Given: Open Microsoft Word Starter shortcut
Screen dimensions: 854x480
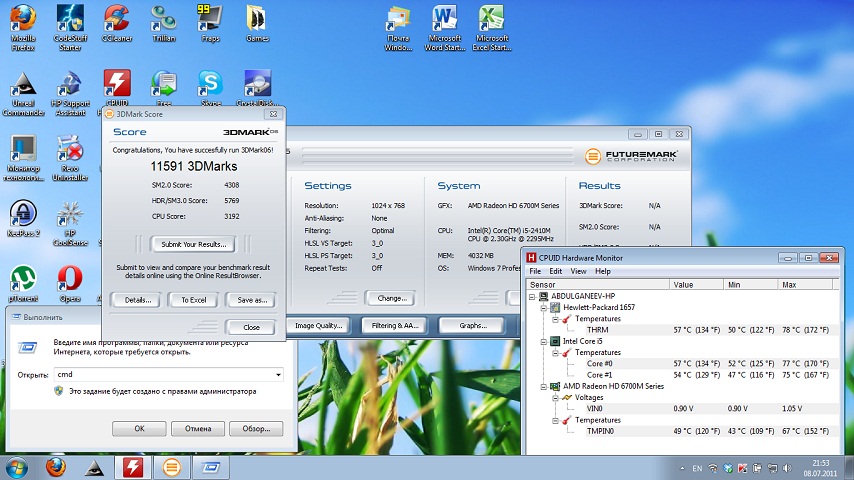Looking at the screenshot, I should (x=444, y=27).
